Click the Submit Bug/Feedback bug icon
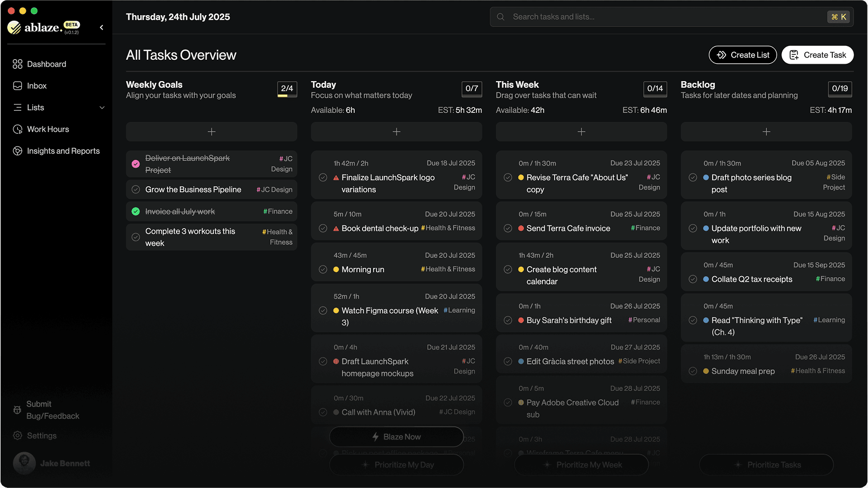This screenshot has width=868, height=488. point(17,410)
